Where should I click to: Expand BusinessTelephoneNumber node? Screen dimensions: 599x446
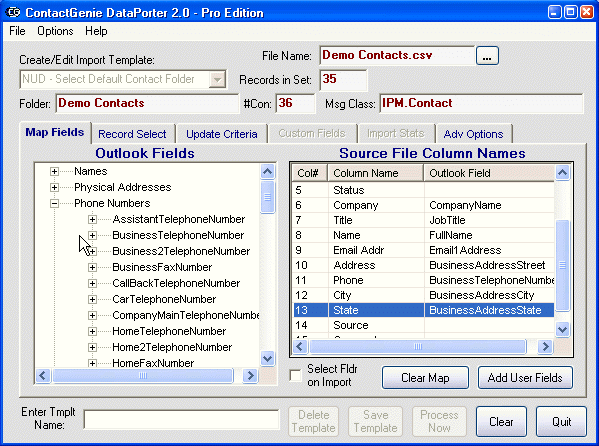click(92, 235)
